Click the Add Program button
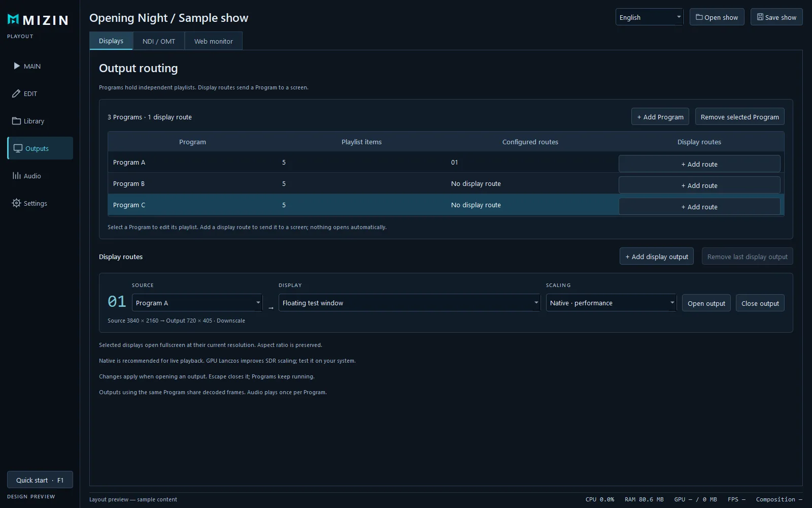The width and height of the screenshot is (812, 508). tap(660, 117)
